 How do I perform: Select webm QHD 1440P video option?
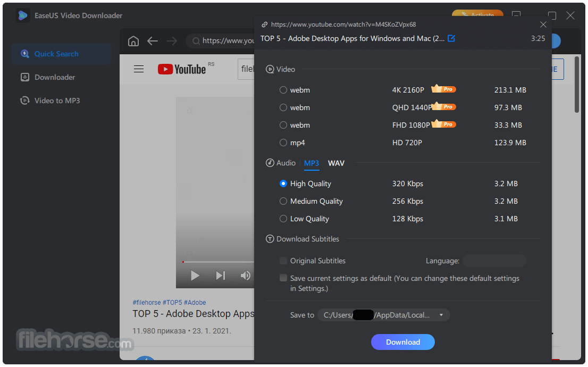click(x=283, y=107)
